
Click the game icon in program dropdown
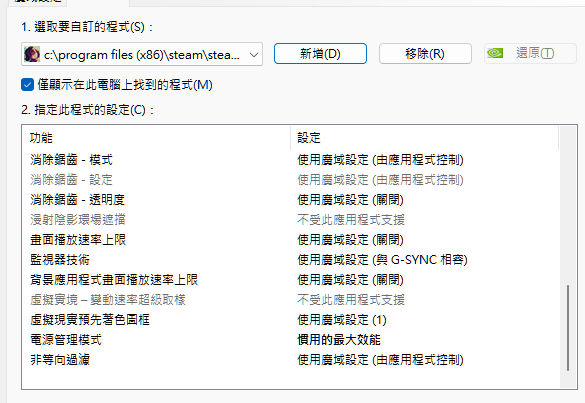(x=32, y=54)
